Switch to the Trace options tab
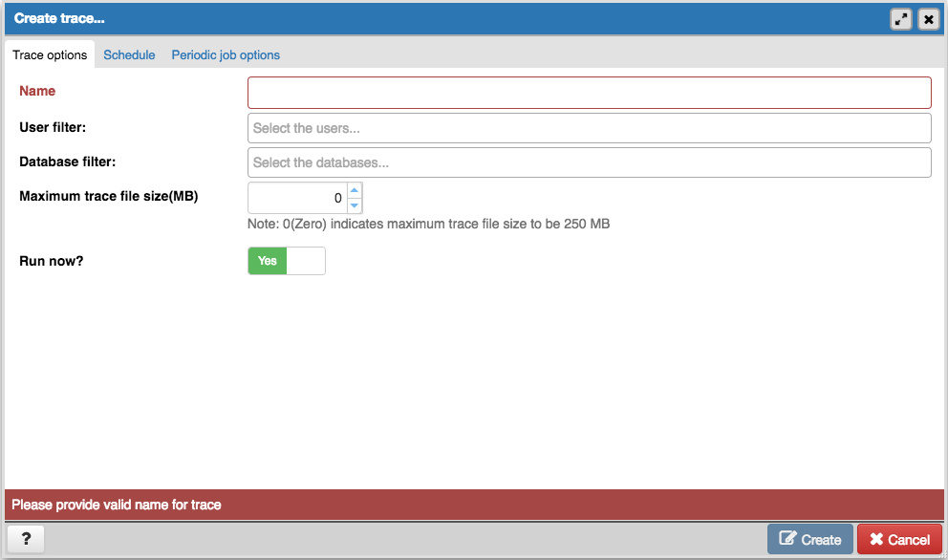The image size is (948, 560). pyautogui.click(x=50, y=55)
